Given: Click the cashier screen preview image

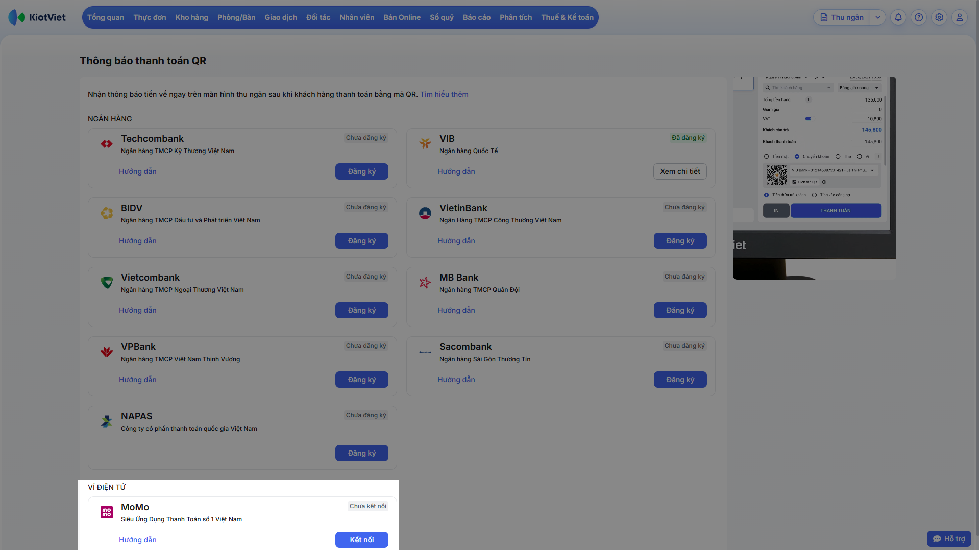Looking at the screenshot, I should pos(815,178).
